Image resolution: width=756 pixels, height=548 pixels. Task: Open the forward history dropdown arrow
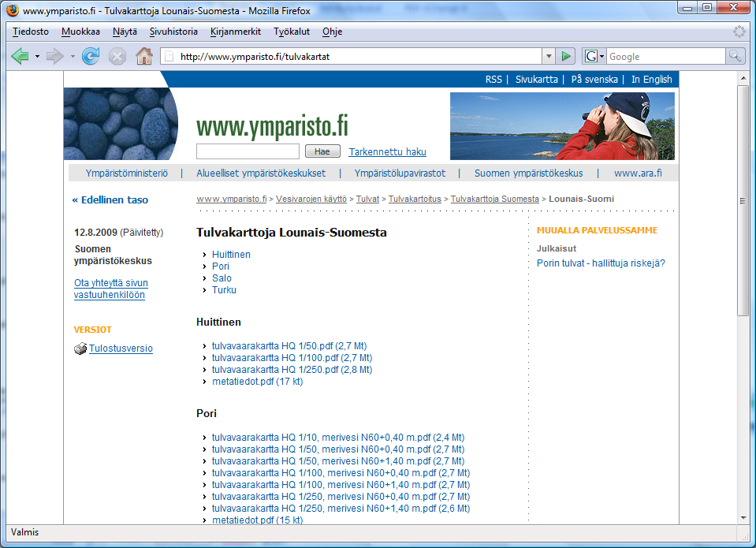coord(73,57)
